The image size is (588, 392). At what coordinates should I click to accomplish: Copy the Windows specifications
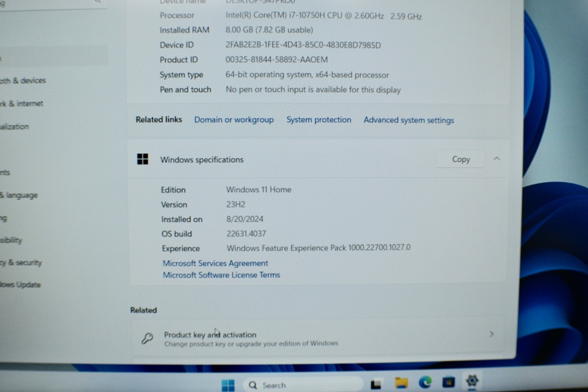pos(461,159)
